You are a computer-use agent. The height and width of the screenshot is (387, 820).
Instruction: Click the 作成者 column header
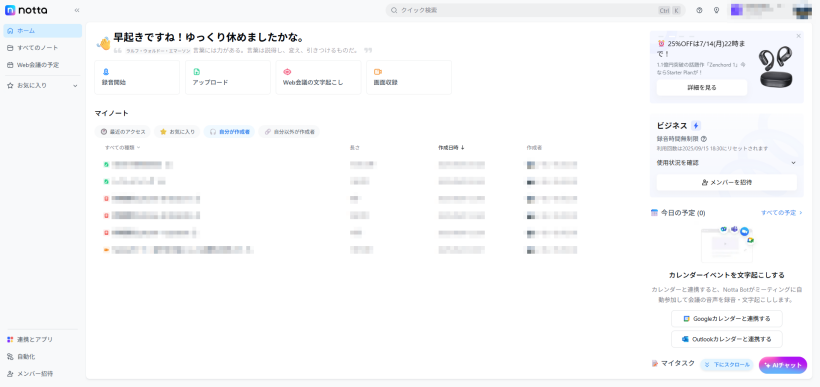coord(534,148)
